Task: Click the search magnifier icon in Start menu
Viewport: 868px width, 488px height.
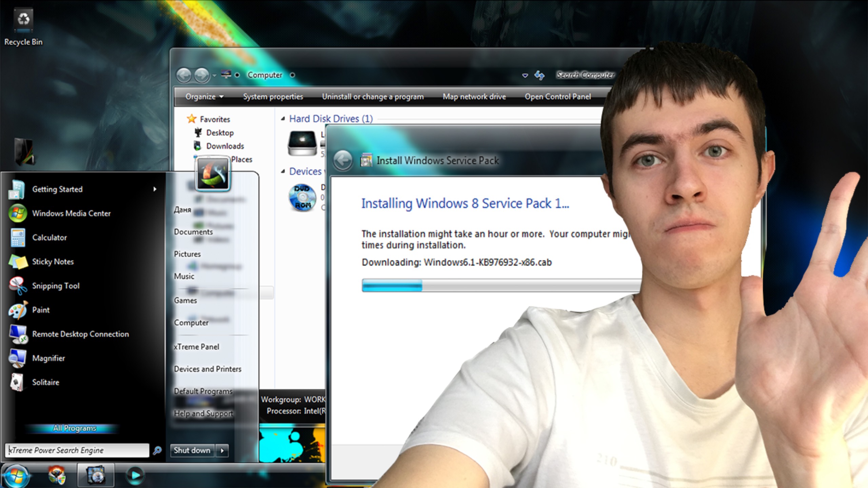Action: coord(157,450)
